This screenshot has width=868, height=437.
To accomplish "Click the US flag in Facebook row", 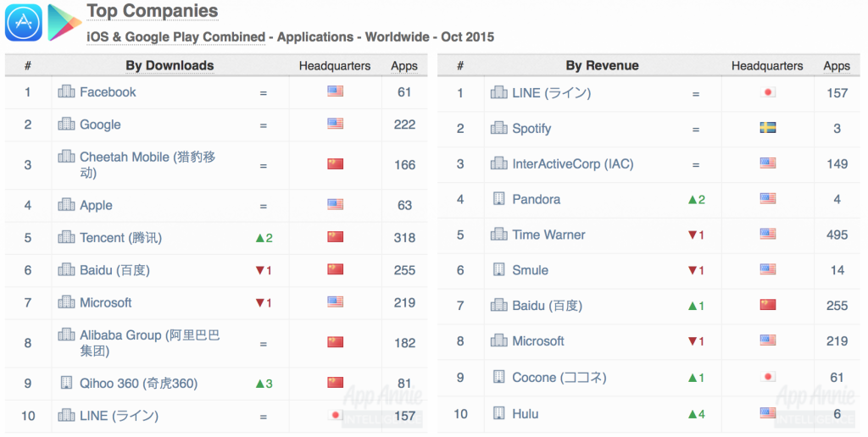I will click(335, 91).
